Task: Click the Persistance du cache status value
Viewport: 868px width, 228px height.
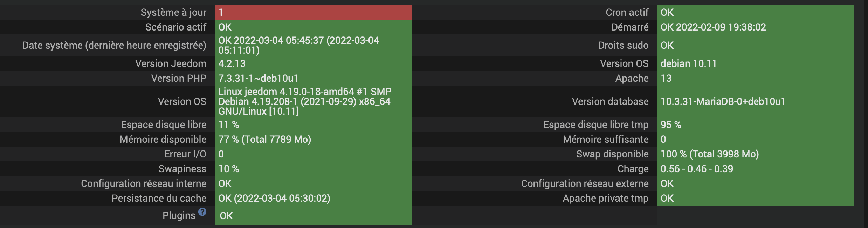Action: click(x=274, y=198)
